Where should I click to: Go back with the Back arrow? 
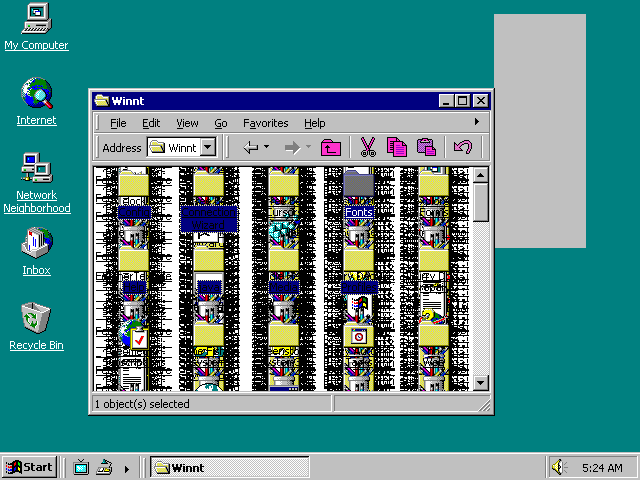[x=251, y=147]
